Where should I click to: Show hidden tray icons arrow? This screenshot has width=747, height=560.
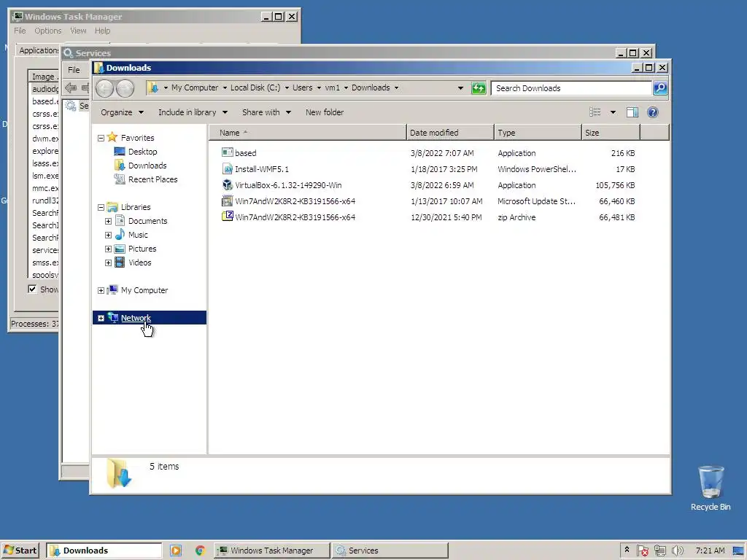click(627, 550)
